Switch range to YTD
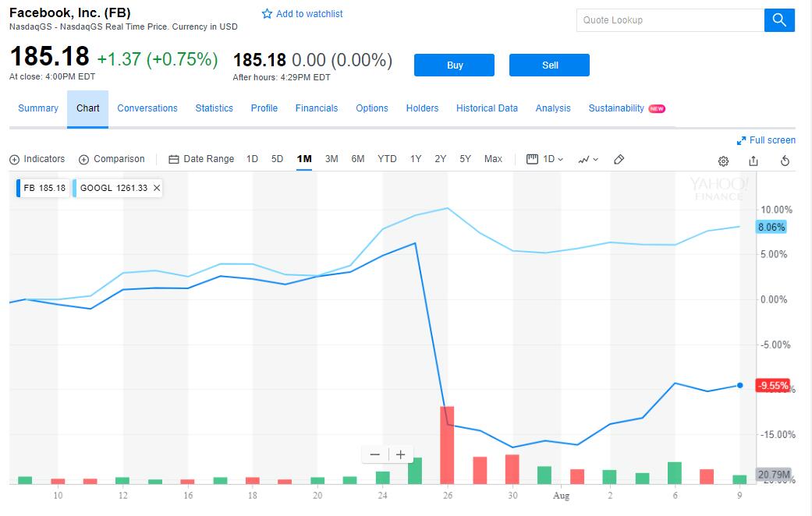Image resolution: width=812 pixels, height=516 pixels. tap(387, 159)
